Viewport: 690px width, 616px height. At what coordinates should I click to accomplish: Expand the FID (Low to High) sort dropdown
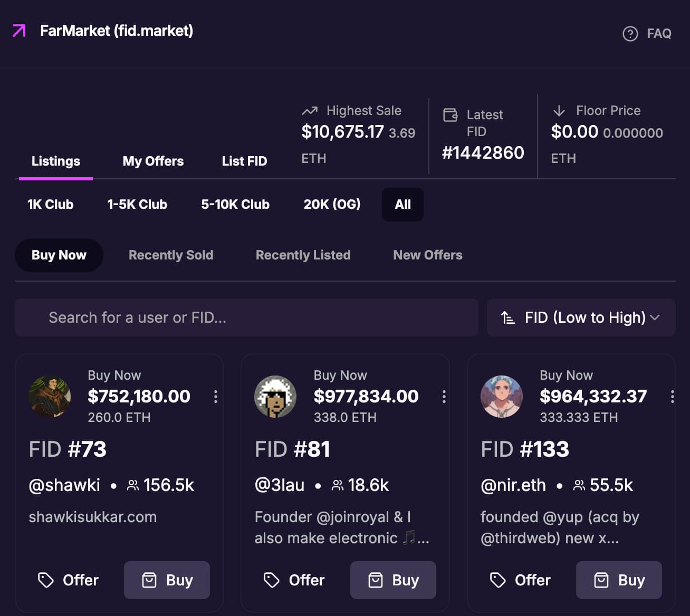tap(581, 317)
